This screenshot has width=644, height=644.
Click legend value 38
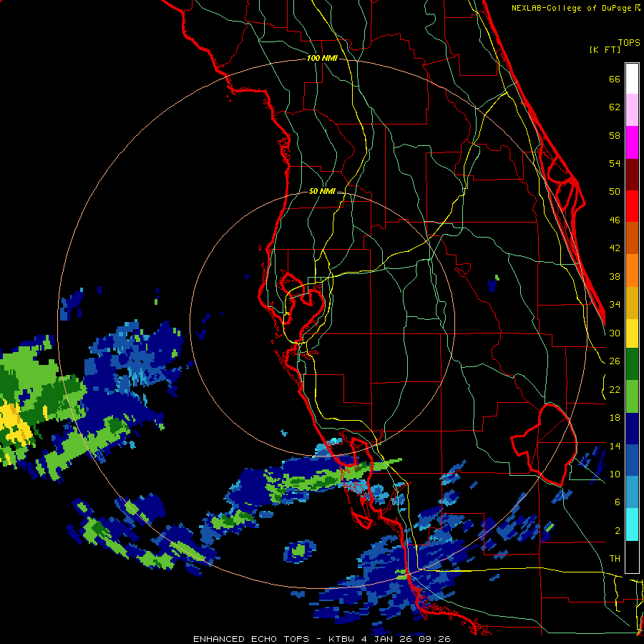click(615, 277)
